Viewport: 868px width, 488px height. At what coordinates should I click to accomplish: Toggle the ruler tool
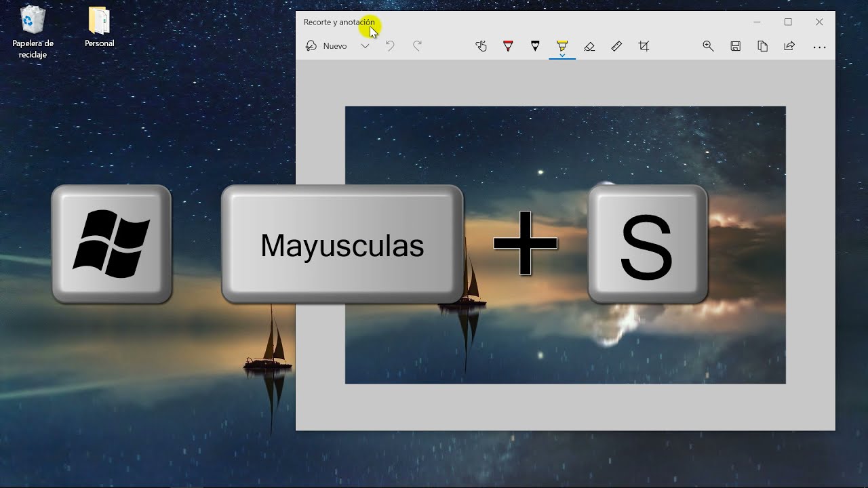point(616,46)
